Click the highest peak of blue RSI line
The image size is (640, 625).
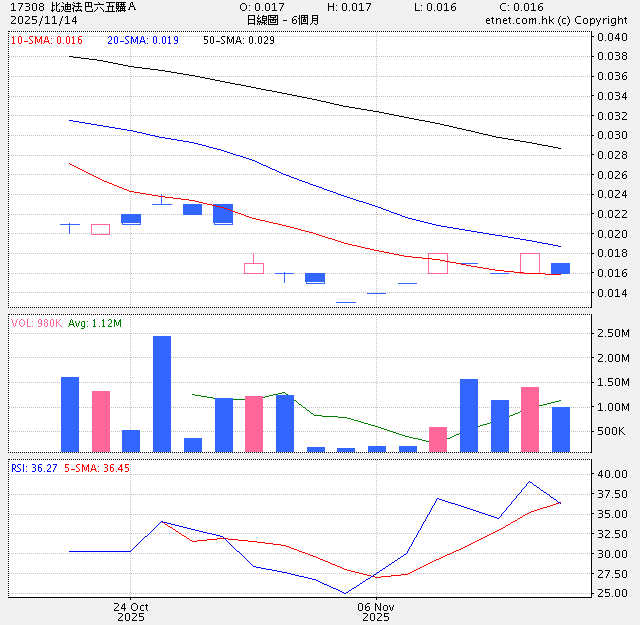[530, 482]
